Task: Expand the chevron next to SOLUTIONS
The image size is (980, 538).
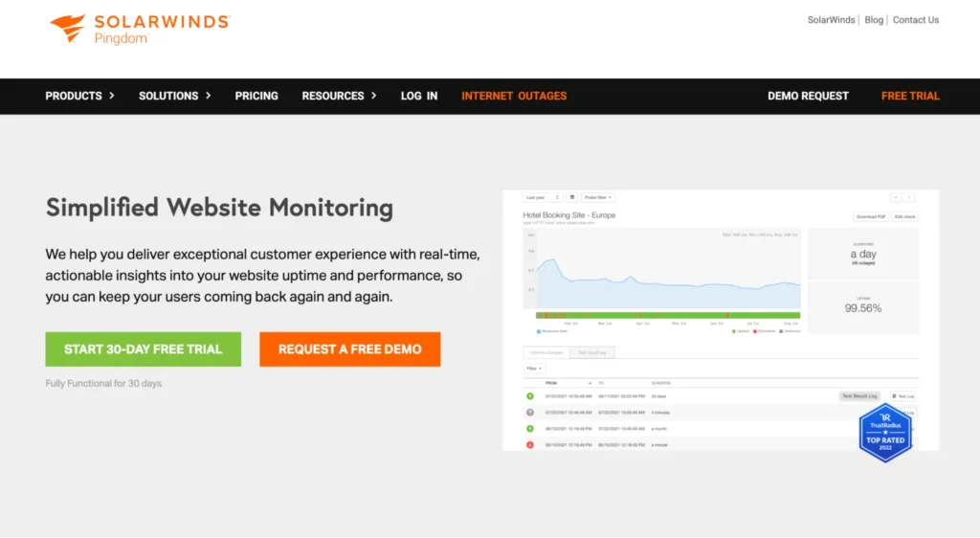Action: coord(208,96)
